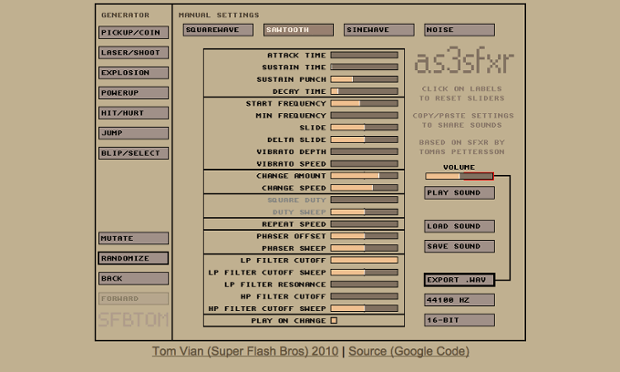620x372 pixels.
Task: Select the SINEWAVE waveform
Action: click(x=379, y=30)
